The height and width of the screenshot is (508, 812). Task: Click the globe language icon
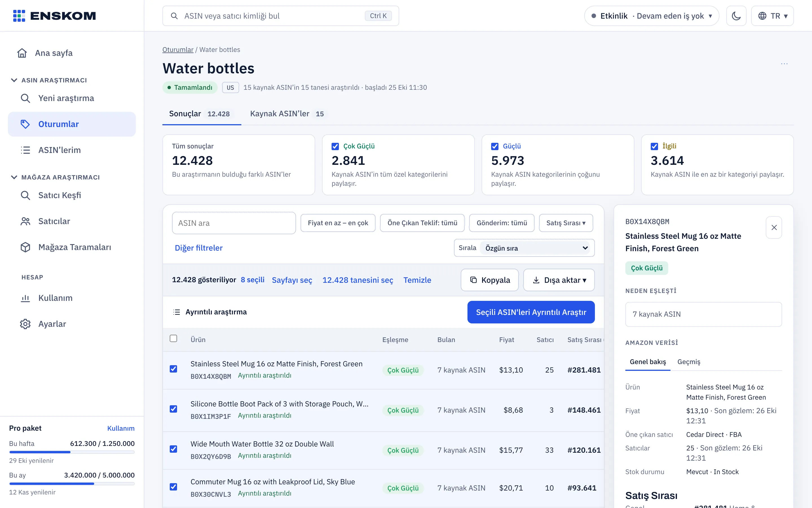[x=762, y=16]
